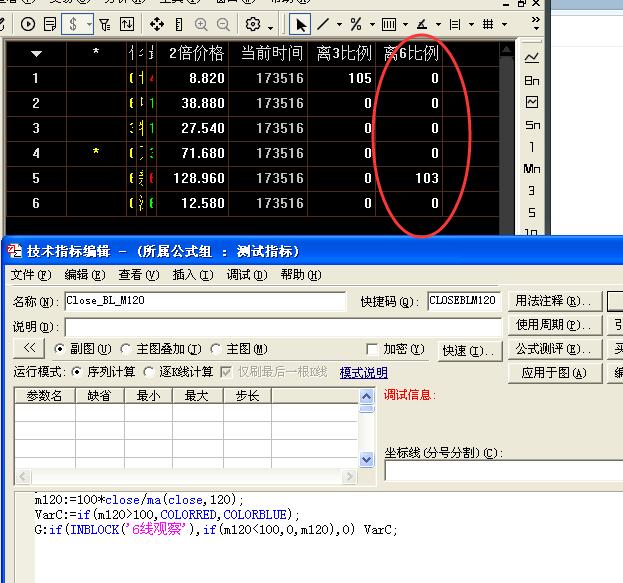Open the 查看(V) menu
Image resolution: width=623 pixels, height=583 pixels.
click(139, 275)
